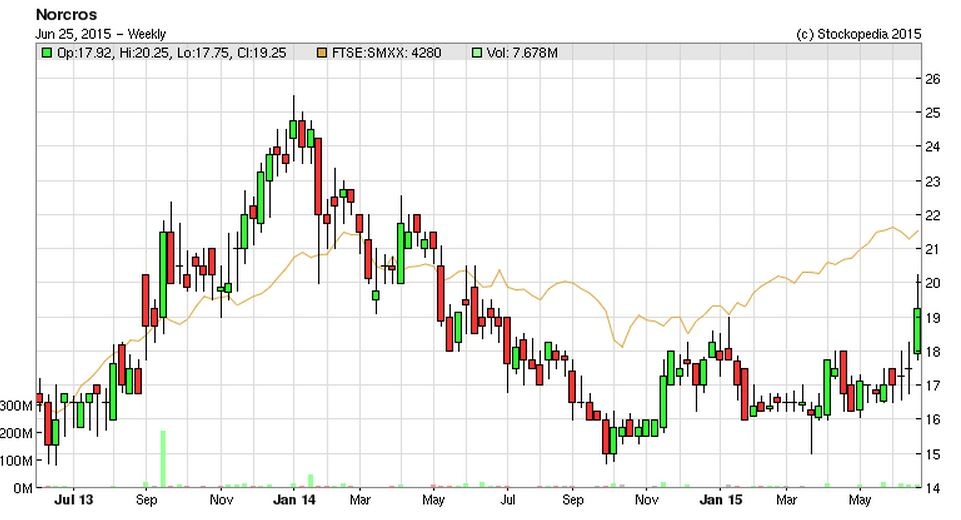Click the 17 price axis label

932,386
